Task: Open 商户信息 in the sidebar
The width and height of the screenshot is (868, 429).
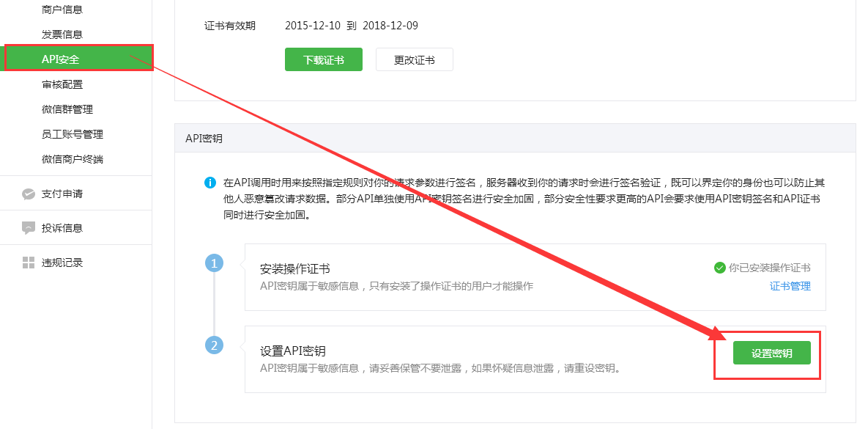Action: point(62,10)
